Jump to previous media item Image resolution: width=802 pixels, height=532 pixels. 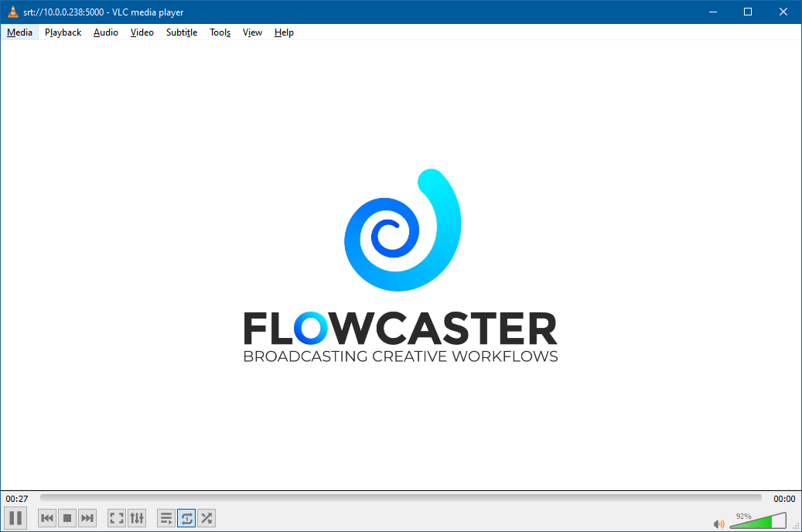47,518
